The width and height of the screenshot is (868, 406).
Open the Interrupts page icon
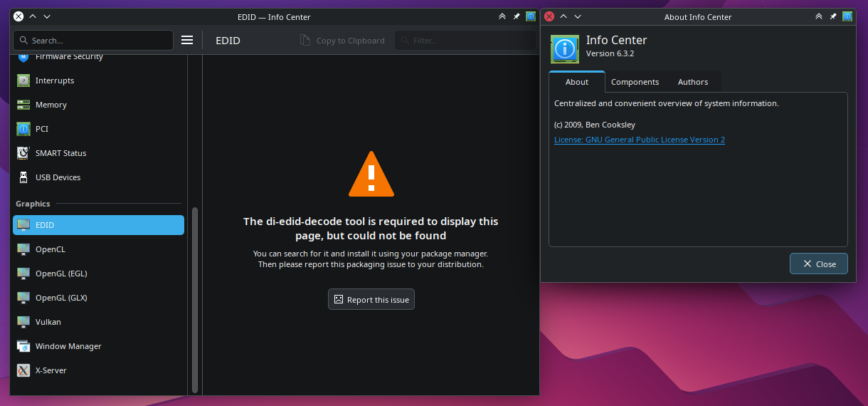pos(23,80)
